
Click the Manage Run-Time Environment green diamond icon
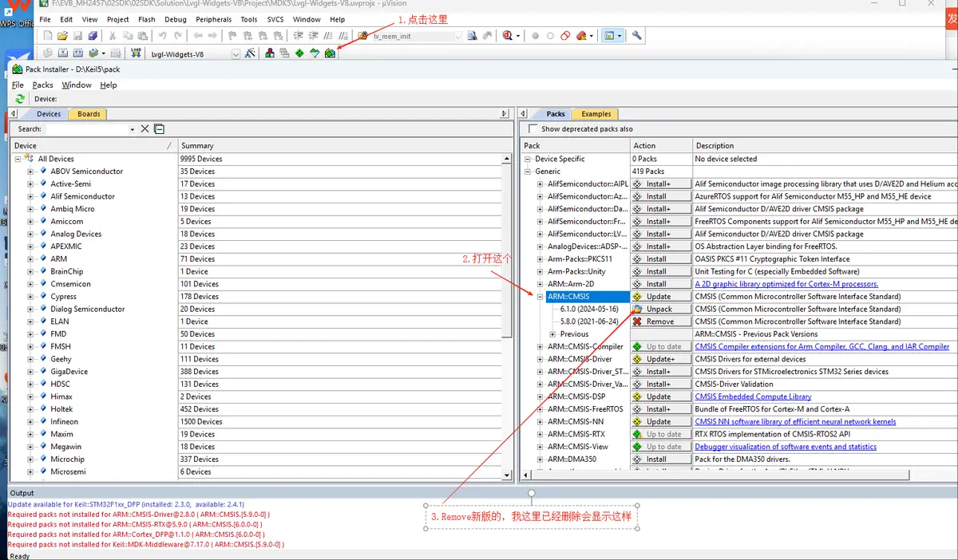[x=299, y=53]
